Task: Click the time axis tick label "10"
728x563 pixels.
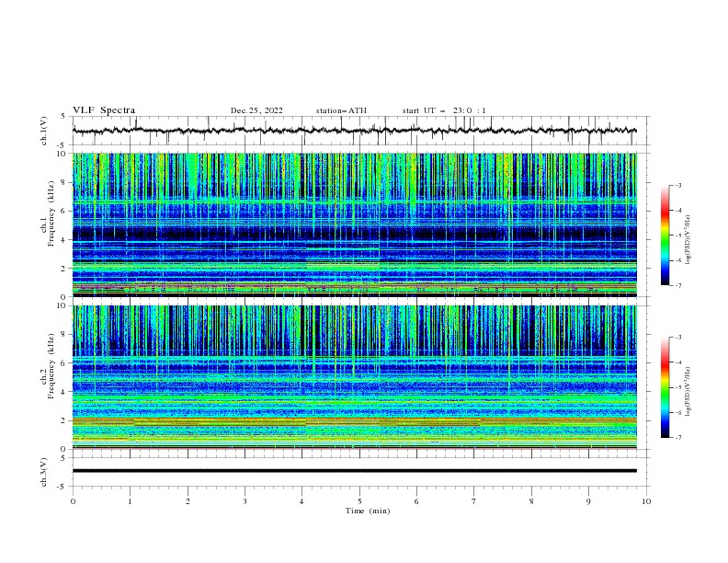Action: [646, 501]
